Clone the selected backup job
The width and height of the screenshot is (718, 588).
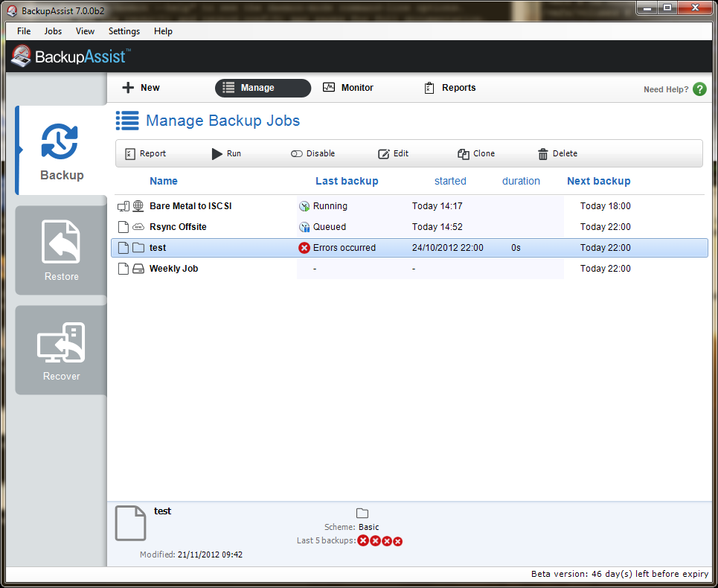coord(476,153)
